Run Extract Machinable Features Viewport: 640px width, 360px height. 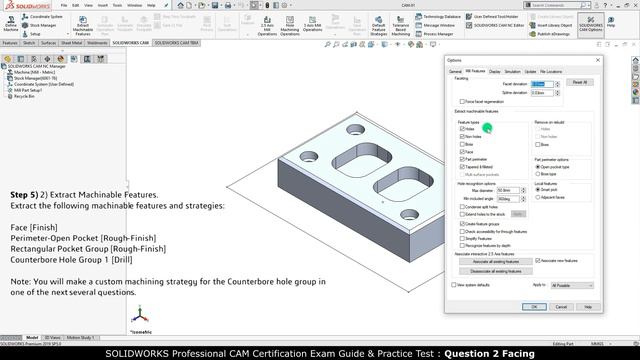[x=83, y=26]
